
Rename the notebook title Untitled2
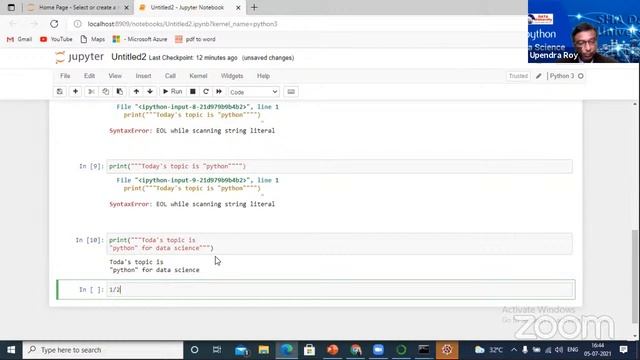[x=129, y=57]
